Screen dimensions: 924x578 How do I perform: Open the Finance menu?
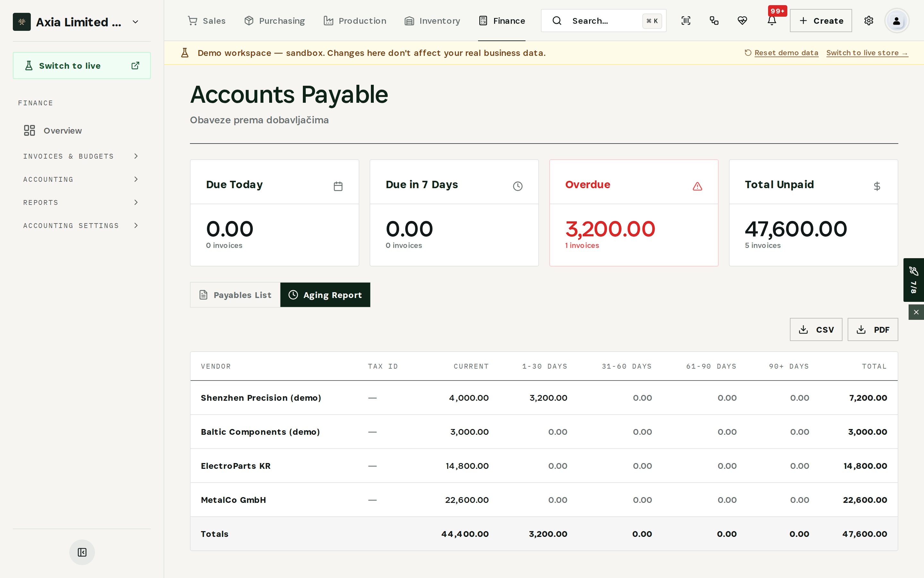pyautogui.click(x=502, y=21)
